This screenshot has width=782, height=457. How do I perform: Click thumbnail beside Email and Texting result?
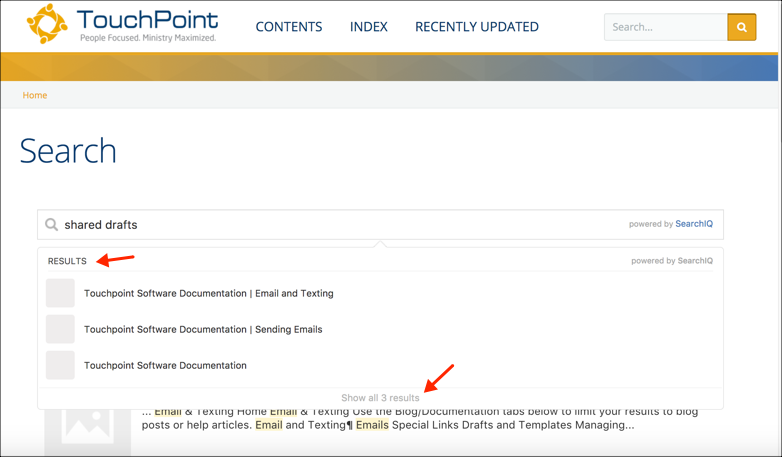[60, 293]
